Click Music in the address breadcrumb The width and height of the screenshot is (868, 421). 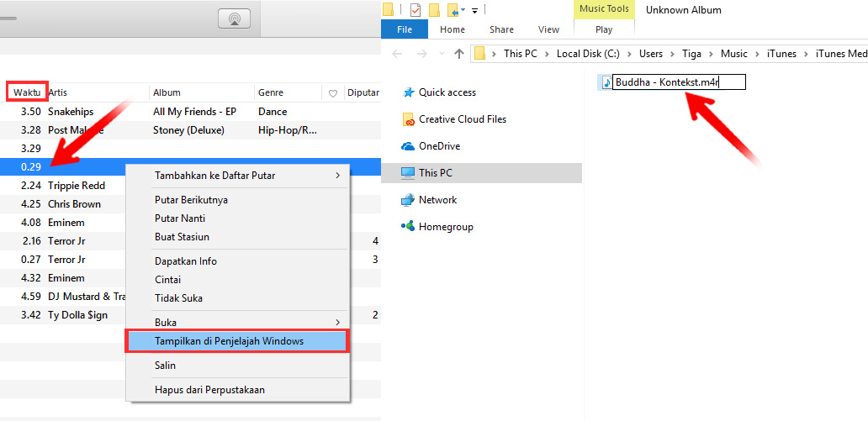coord(733,54)
